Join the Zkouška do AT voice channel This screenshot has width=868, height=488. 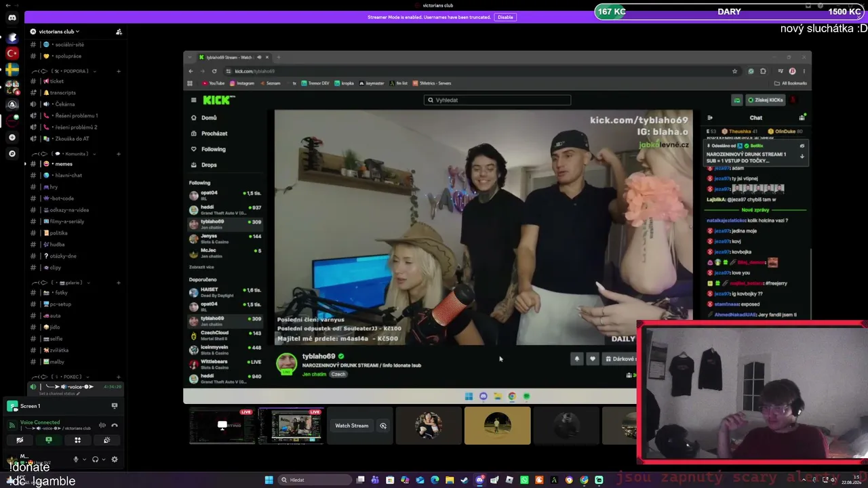click(75, 139)
